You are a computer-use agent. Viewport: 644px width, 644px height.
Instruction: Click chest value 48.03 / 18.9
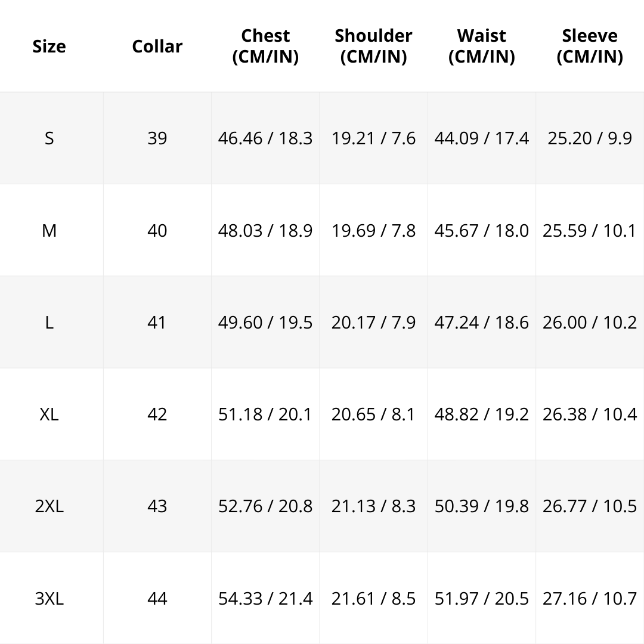coord(265,230)
